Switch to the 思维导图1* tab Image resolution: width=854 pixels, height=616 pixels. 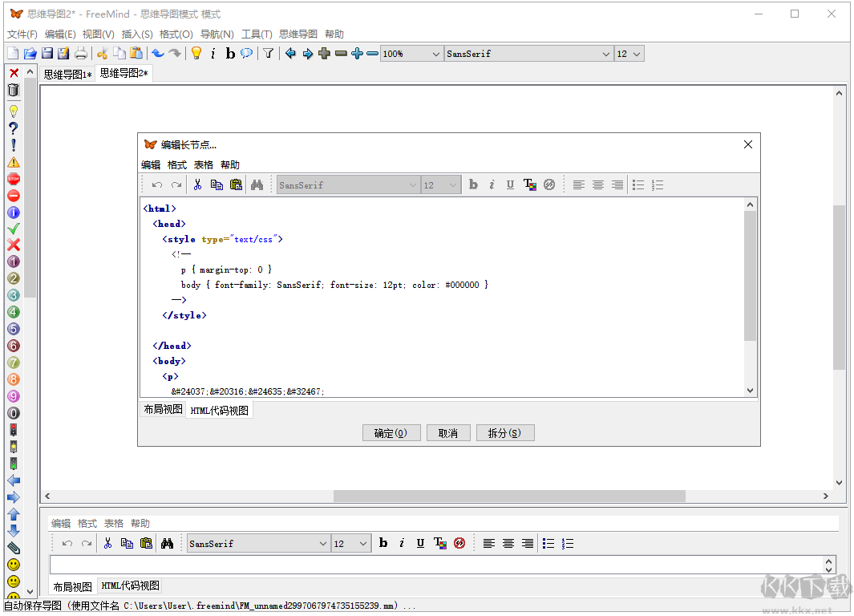(x=67, y=74)
